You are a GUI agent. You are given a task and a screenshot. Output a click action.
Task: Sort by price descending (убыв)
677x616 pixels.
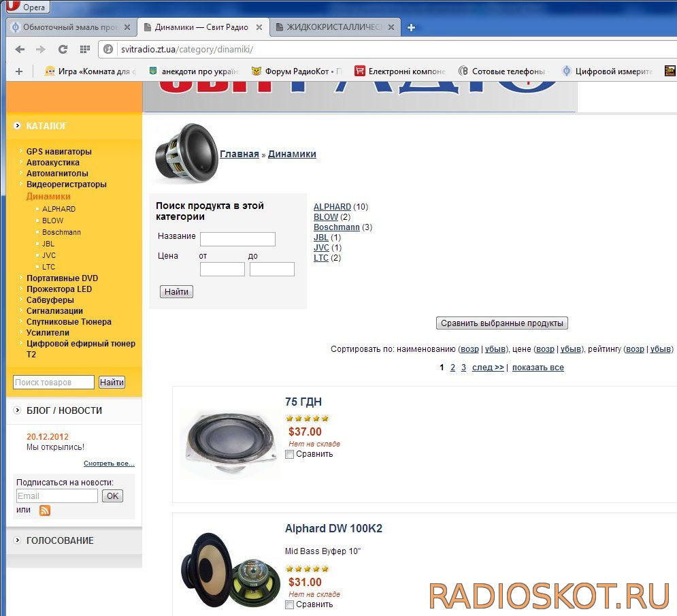tap(571, 349)
